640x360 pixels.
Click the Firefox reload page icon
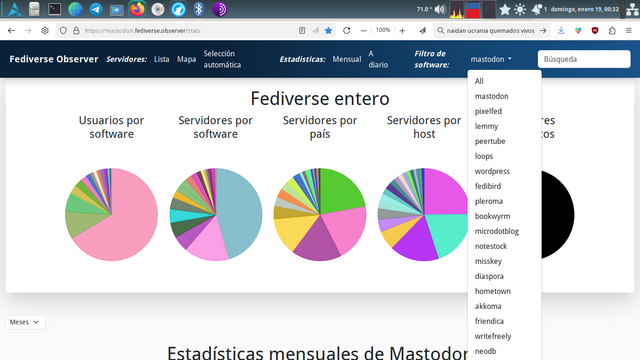(347, 31)
